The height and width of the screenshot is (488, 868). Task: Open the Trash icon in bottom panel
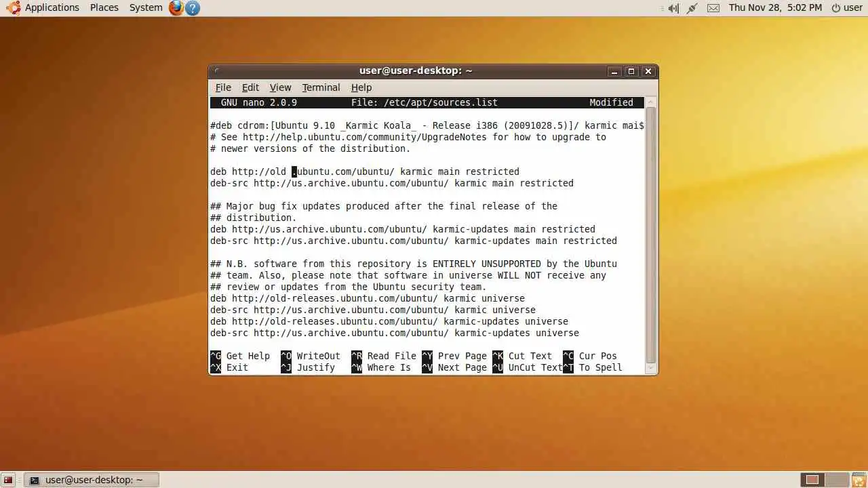tap(859, 480)
